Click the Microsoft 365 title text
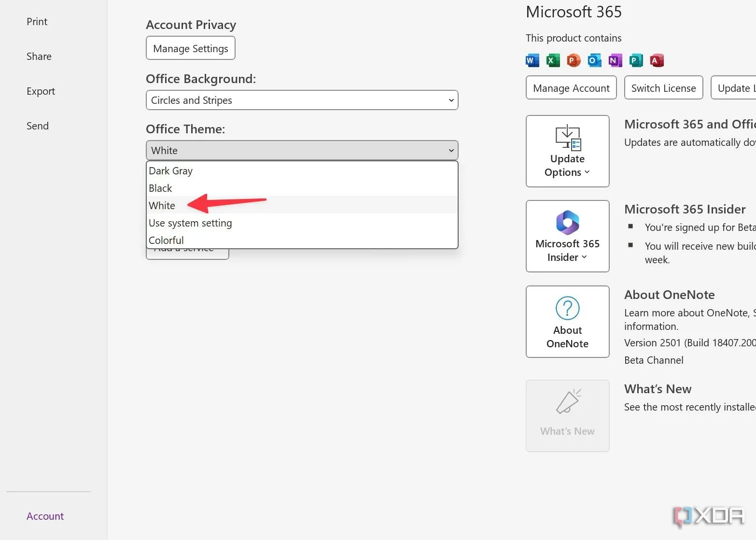 [574, 12]
